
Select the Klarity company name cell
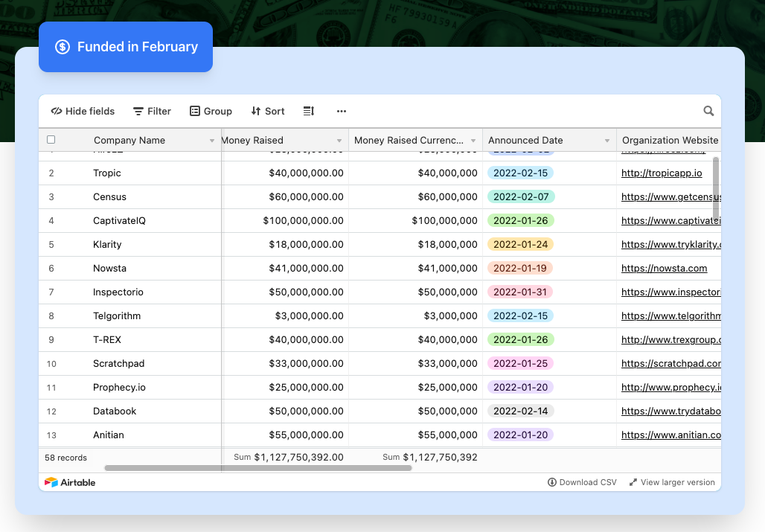click(130, 245)
